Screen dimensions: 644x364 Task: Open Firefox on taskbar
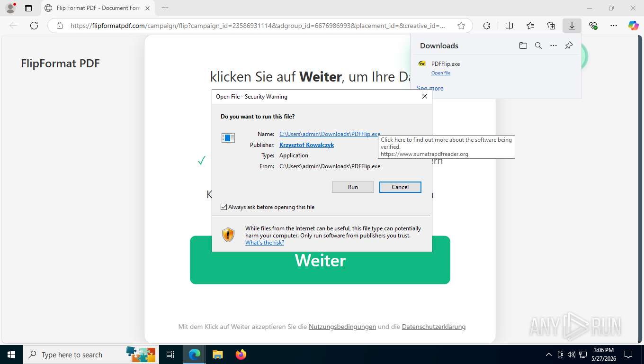coord(241,355)
